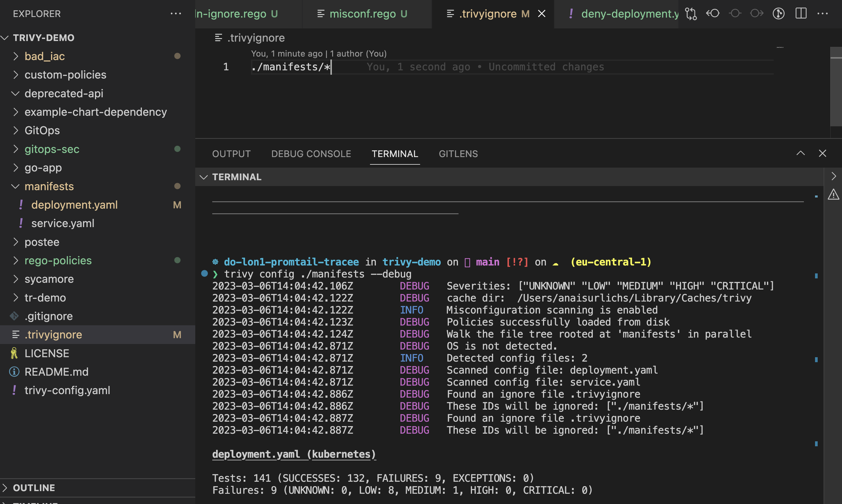Open deployment.yaml in the manifests folder
This screenshot has width=842, height=504.
[x=97, y=205]
